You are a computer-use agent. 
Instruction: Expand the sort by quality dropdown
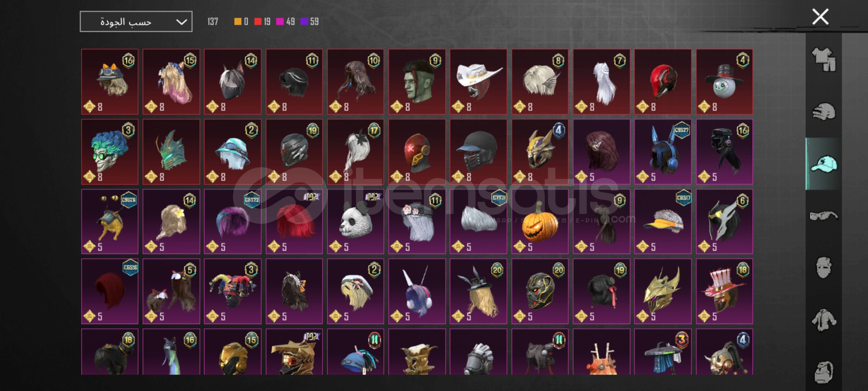[x=136, y=22]
